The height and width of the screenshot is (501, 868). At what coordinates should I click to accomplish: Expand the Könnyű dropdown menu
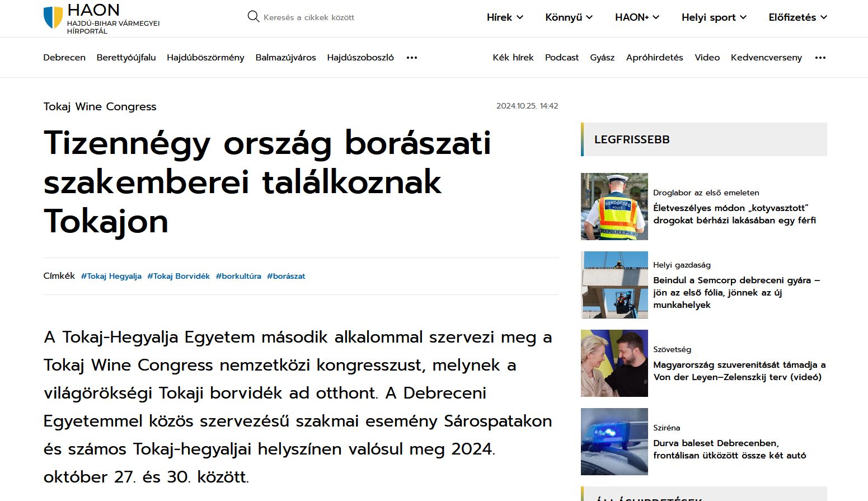coord(569,17)
